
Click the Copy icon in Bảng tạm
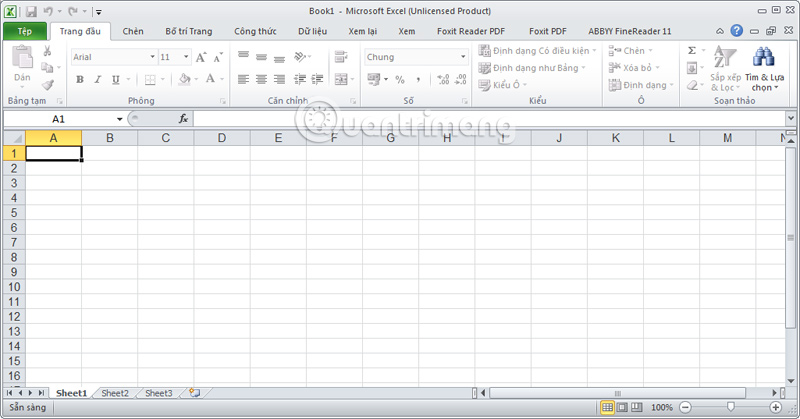tap(47, 67)
